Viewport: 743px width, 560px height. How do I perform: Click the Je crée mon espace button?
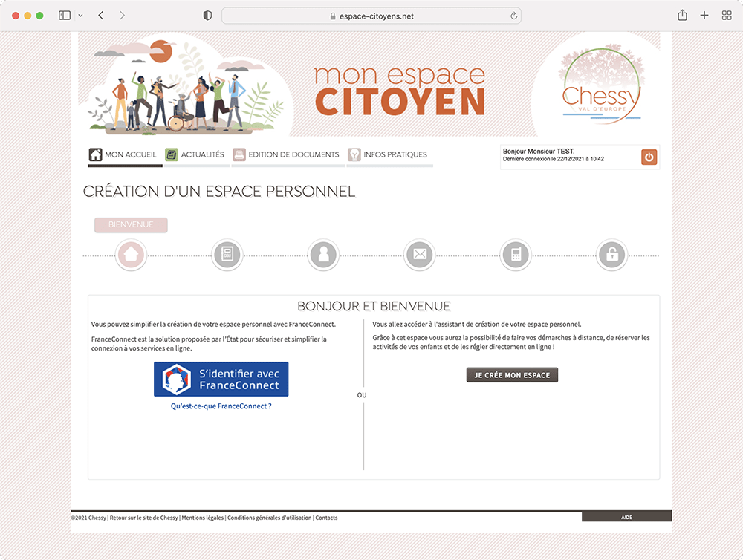click(x=512, y=375)
